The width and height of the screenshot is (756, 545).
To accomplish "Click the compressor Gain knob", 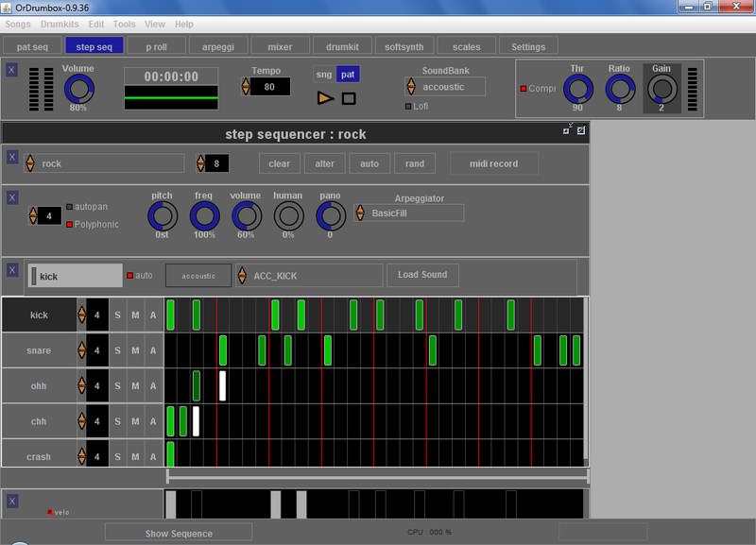I will [x=661, y=89].
